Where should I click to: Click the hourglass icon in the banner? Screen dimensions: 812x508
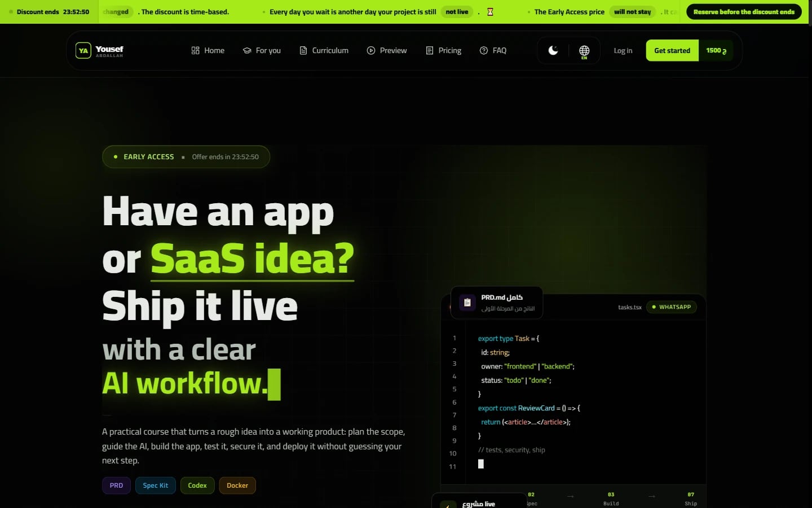[490, 12]
